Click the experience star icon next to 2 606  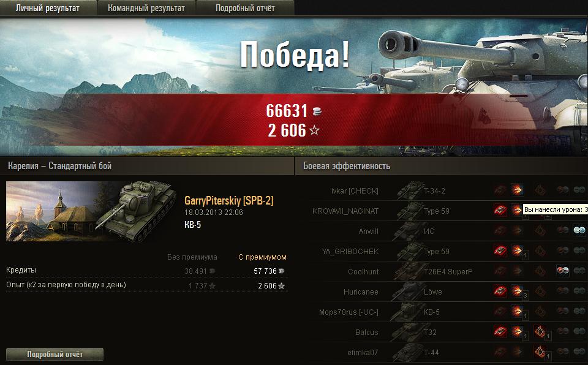click(x=314, y=130)
